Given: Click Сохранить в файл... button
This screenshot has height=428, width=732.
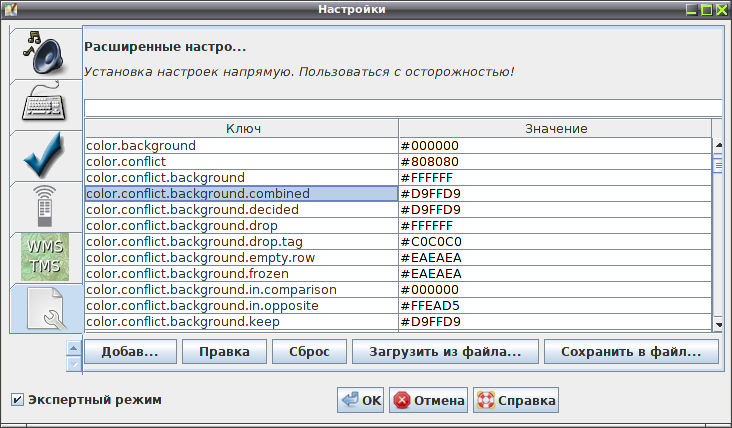Looking at the screenshot, I should [x=631, y=351].
